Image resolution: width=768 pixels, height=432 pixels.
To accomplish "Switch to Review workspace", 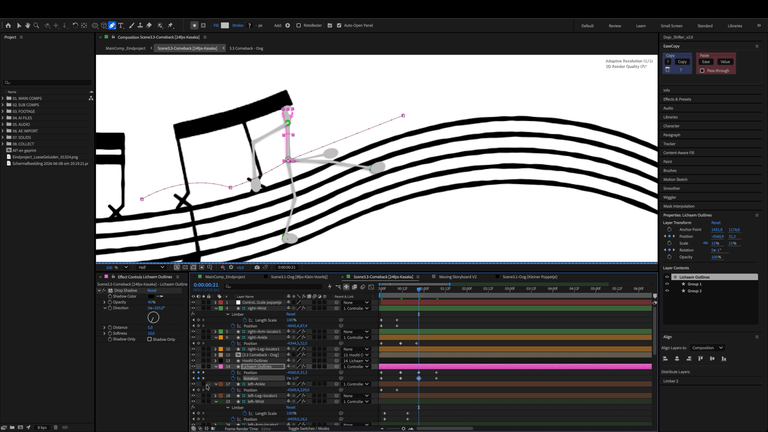I will pos(615,26).
